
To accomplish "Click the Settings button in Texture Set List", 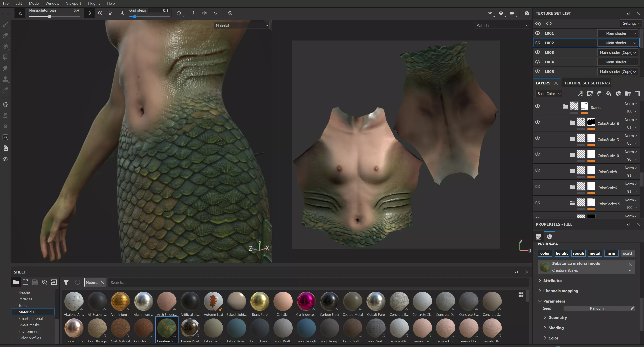I will click(631, 24).
